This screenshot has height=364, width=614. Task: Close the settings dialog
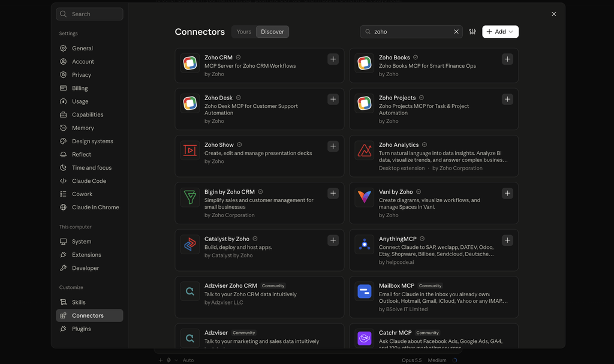pyautogui.click(x=553, y=14)
